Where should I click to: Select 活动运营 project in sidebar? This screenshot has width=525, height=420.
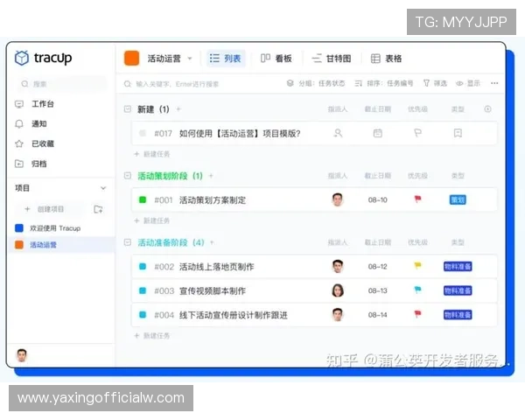coord(61,245)
